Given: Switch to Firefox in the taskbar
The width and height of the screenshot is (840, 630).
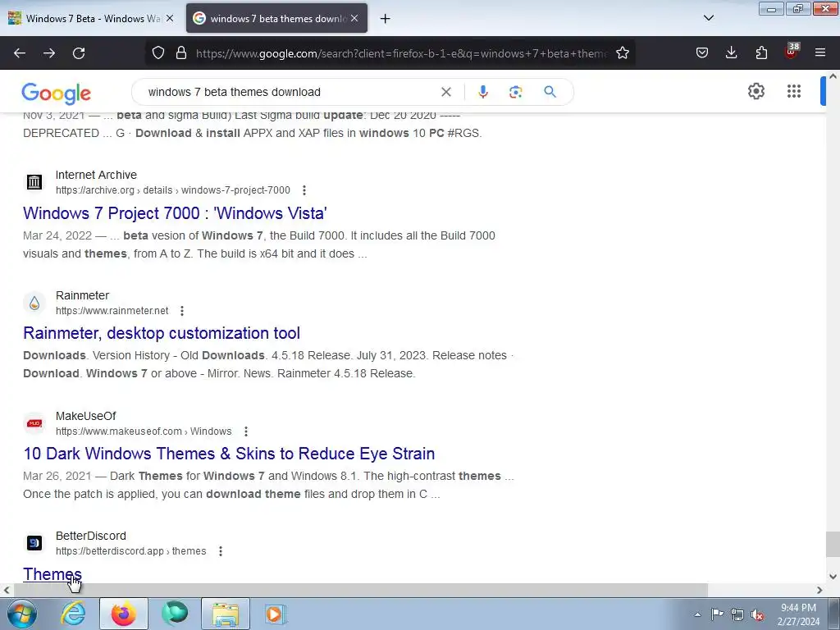Looking at the screenshot, I should [124, 614].
